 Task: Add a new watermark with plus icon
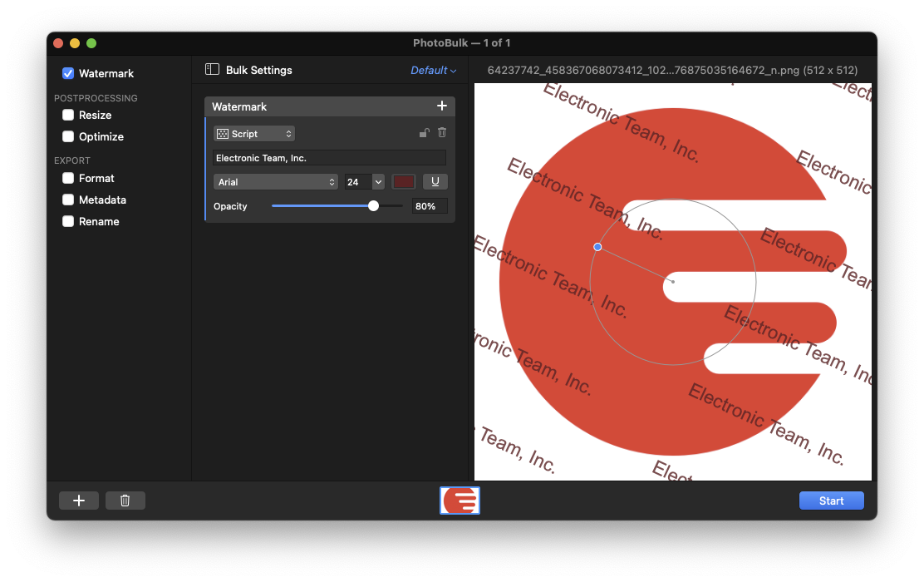(x=442, y=106)
